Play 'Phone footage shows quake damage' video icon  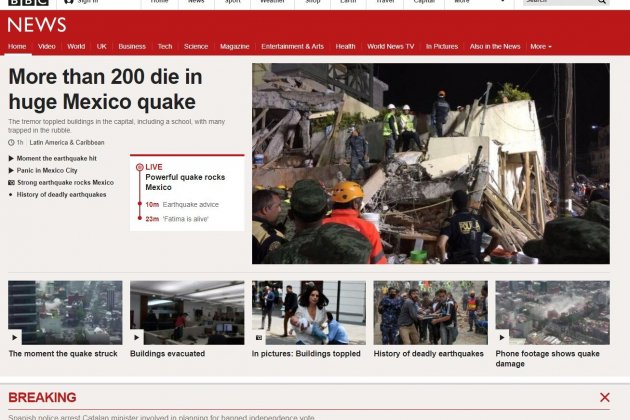[x=502, y=337]
